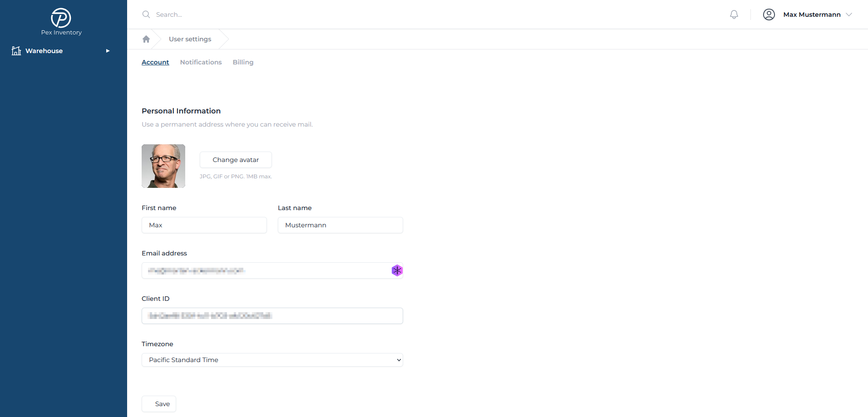The width and height of the screenshot is (868, 417).
Task: Open the Billing tab
Action: click(x=243, y=62)
